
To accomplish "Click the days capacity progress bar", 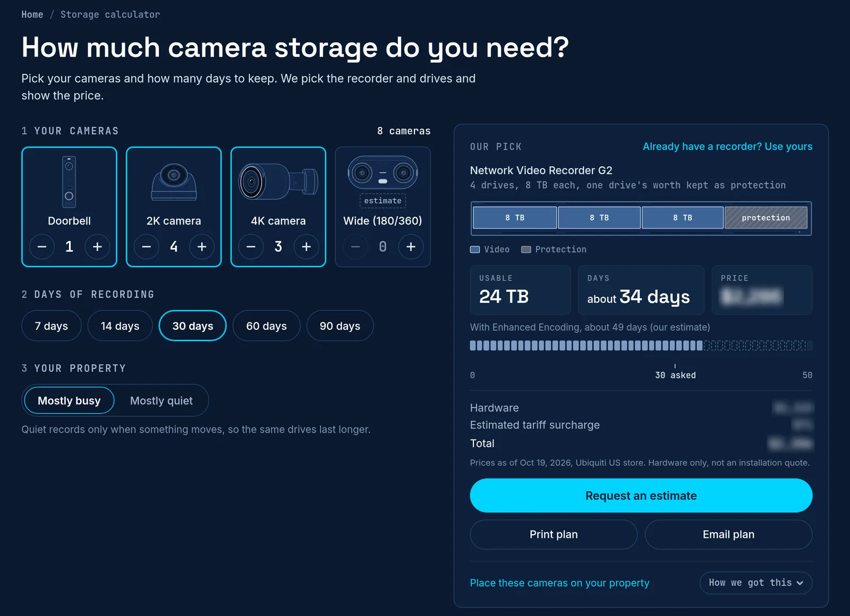I will coord(641,346).
